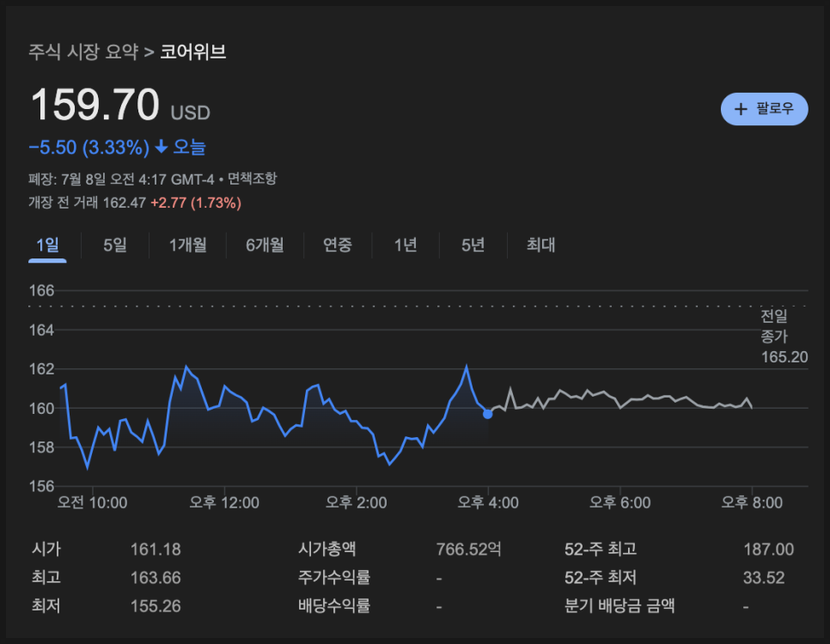
Task: Click the 주가수익률 label
Action: click(x=334, y=577)
